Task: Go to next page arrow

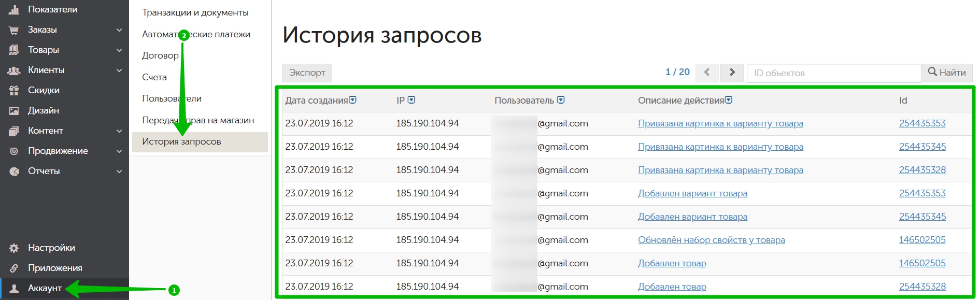Action: 732,73
